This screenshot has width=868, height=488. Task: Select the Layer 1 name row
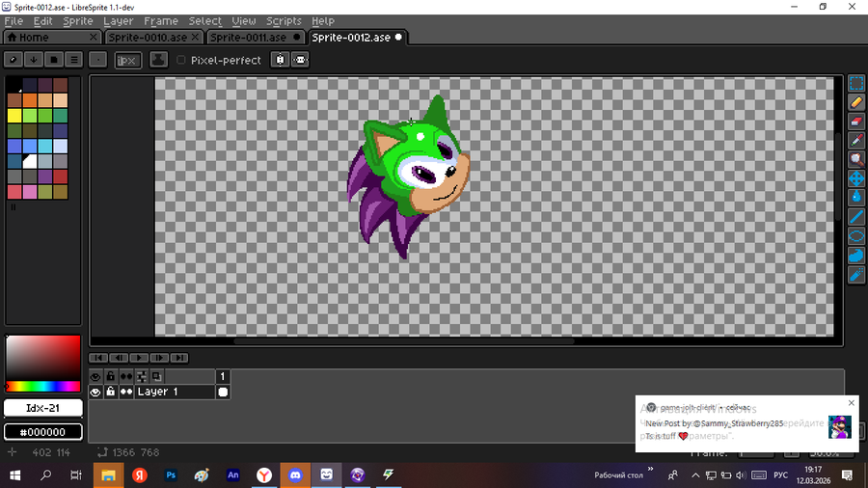pos(175,393)
